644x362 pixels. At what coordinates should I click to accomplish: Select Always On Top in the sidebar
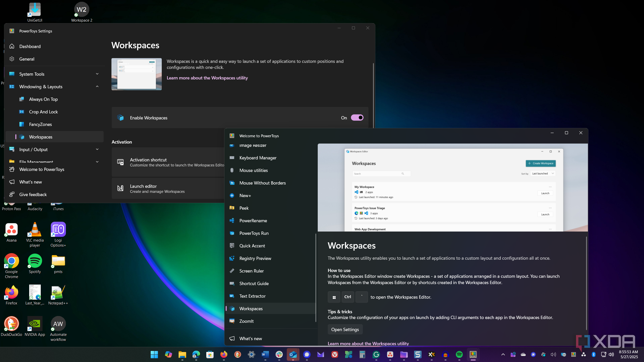(54, 99)
